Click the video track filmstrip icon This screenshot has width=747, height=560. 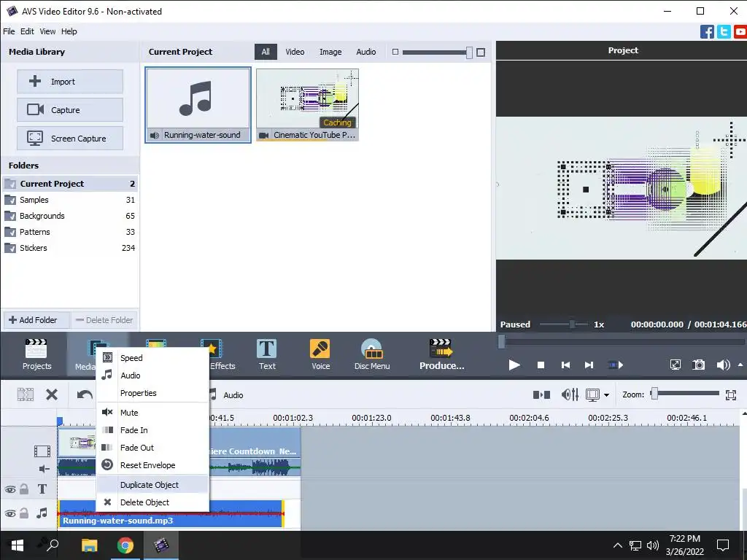[42, 451]
